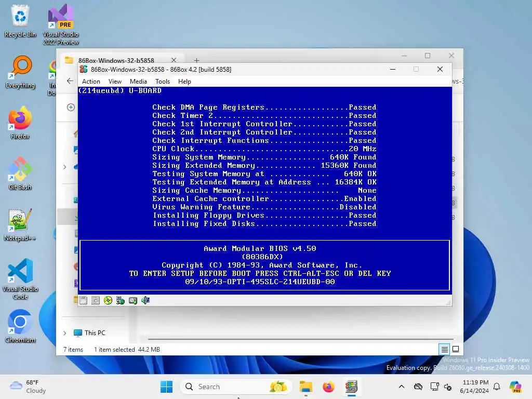Click the '1 item selected 44.2 MB' status text

(127, 350)
